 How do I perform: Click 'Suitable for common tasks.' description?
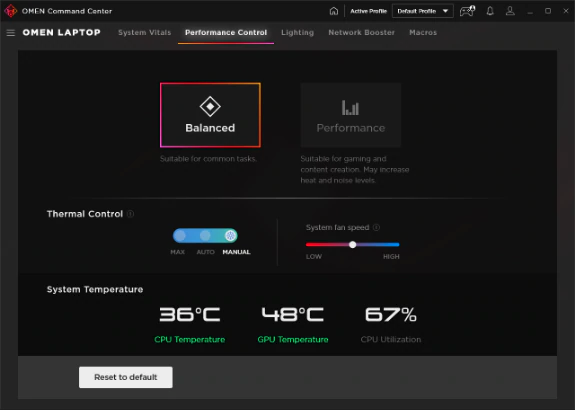click(208, 159)
